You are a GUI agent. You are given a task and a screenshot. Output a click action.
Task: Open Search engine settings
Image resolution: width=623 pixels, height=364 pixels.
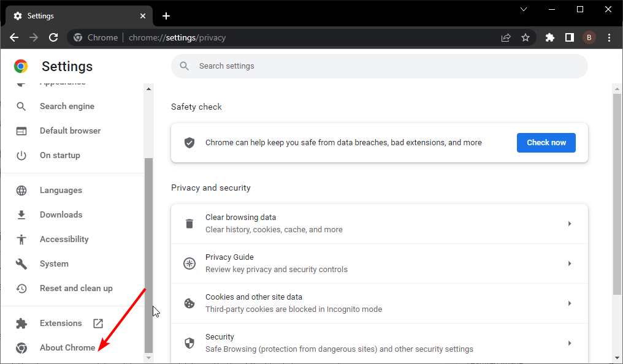pos(67,107)
